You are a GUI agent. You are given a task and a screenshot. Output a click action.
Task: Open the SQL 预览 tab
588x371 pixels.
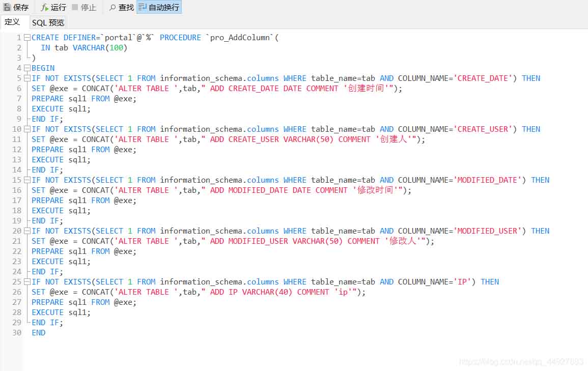click(48, 22)
